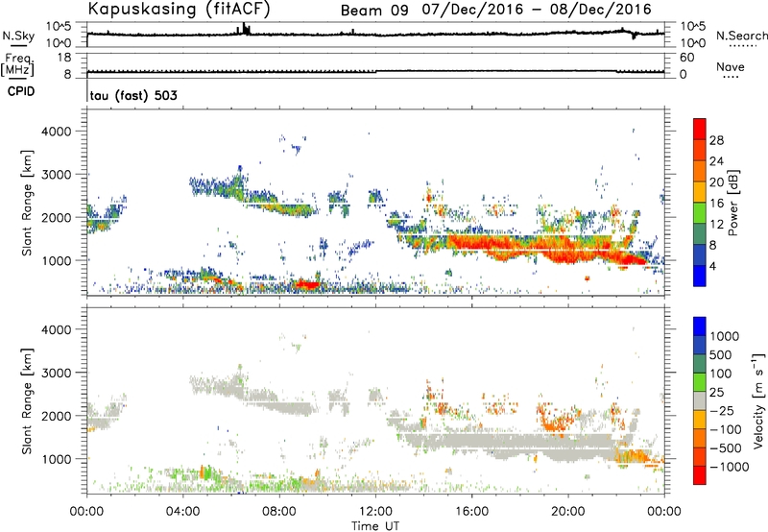Click 'Slant Range [km]' label of the velocity panel
The width and height of the screenshot is (768, 532).
click(27, 401)
